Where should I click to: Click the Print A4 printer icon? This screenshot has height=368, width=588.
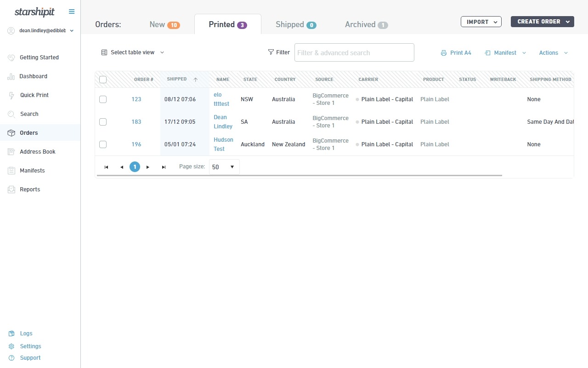tap(444, 53)
